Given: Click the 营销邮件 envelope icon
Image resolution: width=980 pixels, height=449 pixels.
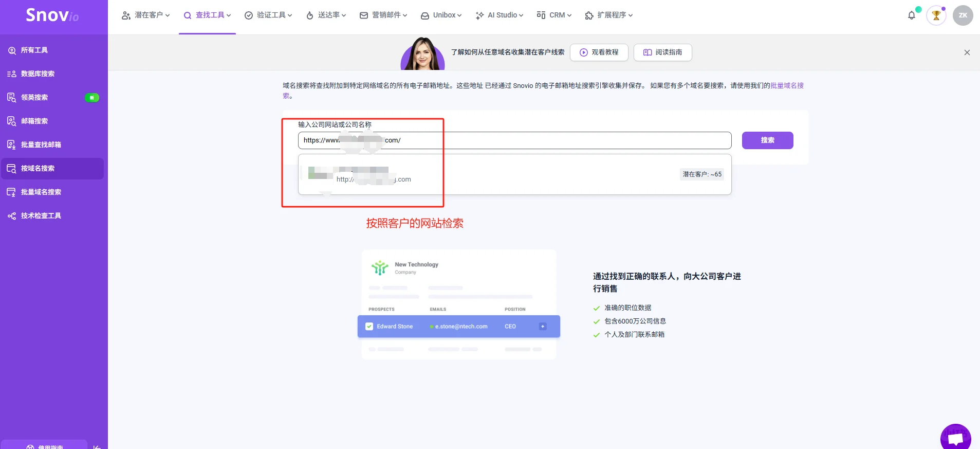Looking at the screenshot, I should coord(364,15).
